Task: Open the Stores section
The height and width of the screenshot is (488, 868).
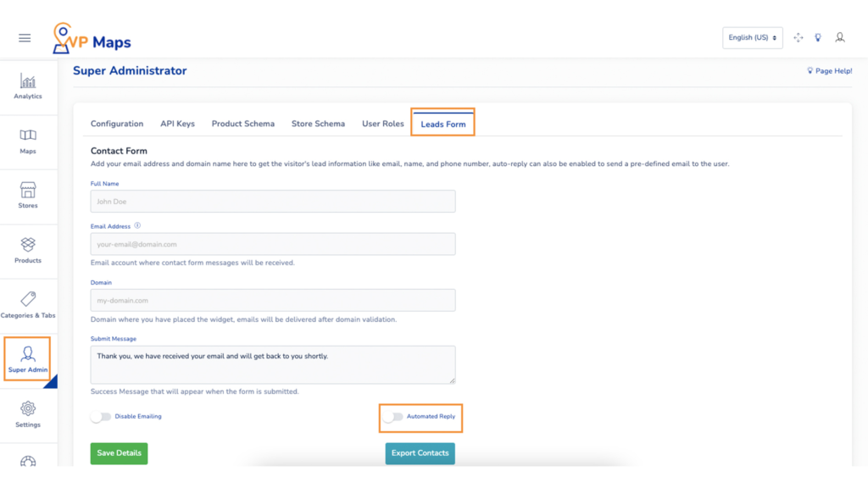Action: click(28, 196)
